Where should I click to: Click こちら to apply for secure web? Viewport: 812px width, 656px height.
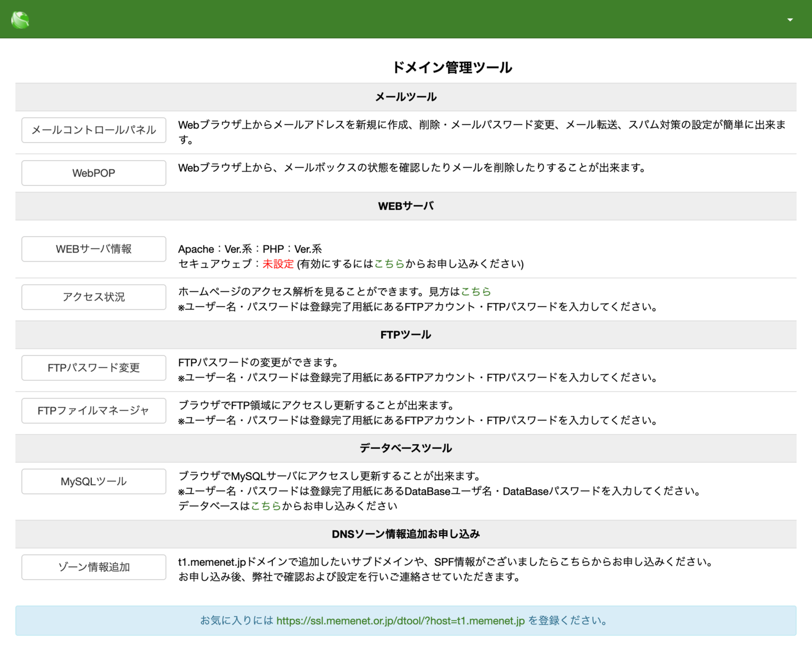(x=389, y=263)
